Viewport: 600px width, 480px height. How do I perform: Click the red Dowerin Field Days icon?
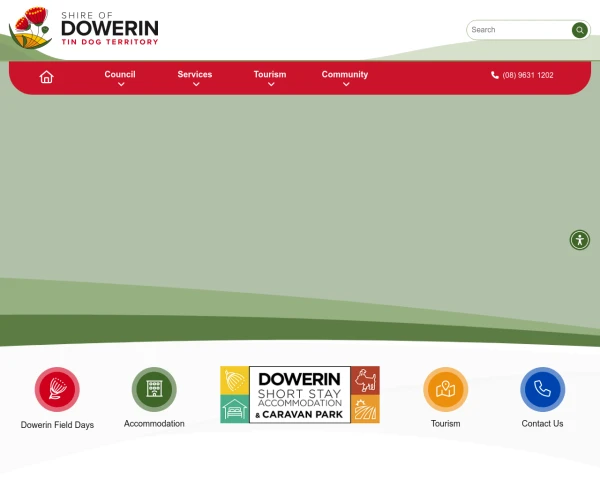(57, 389)
